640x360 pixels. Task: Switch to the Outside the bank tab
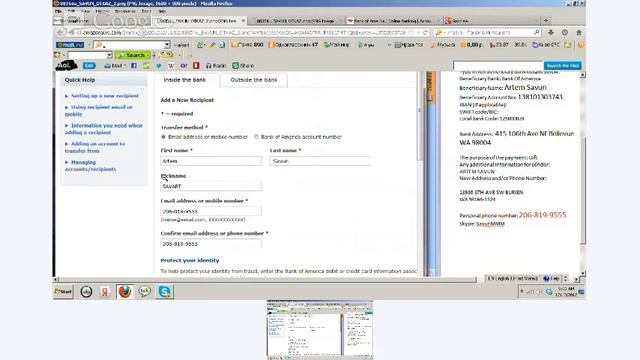click(x=253, y=80)
